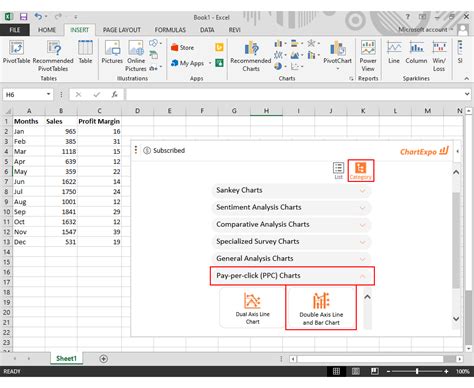
Task: Open the ChartExpo pane three-dot menu
Action: 136,150
